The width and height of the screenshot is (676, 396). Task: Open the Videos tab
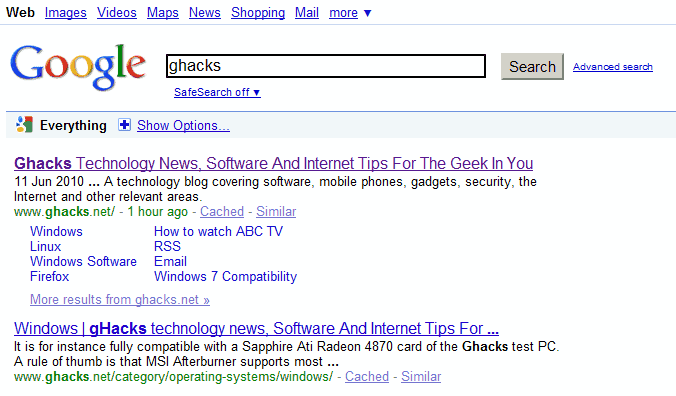116,13
